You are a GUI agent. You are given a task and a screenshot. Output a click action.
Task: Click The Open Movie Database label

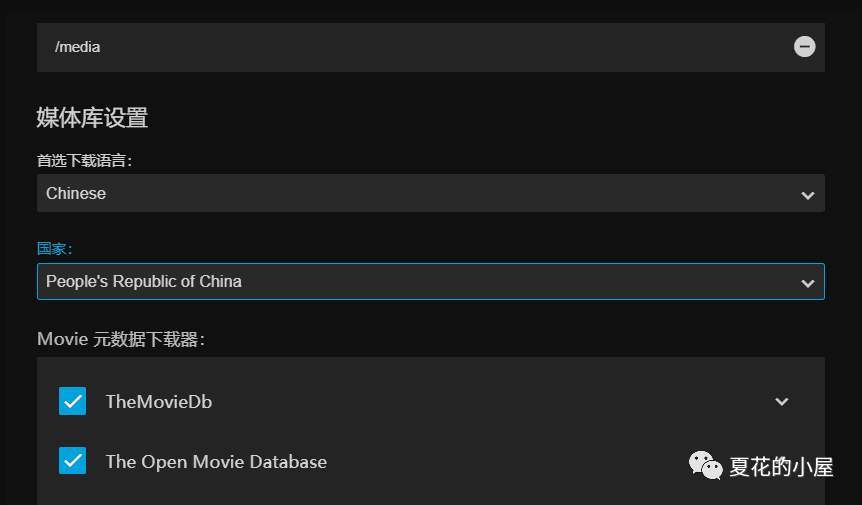[x=216, y=462]
